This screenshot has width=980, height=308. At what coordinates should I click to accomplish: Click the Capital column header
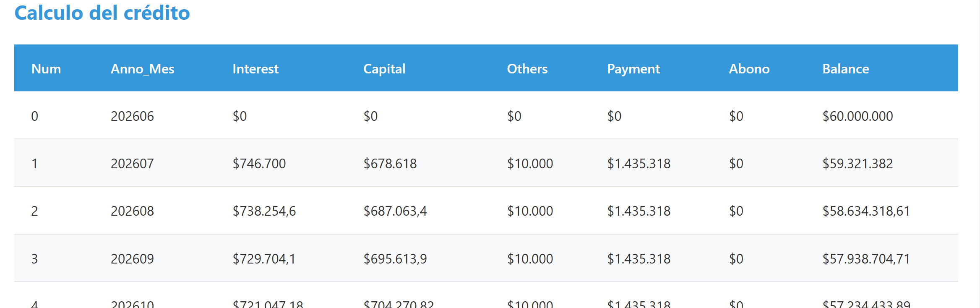pyautogui.click(x=384, y=69)
